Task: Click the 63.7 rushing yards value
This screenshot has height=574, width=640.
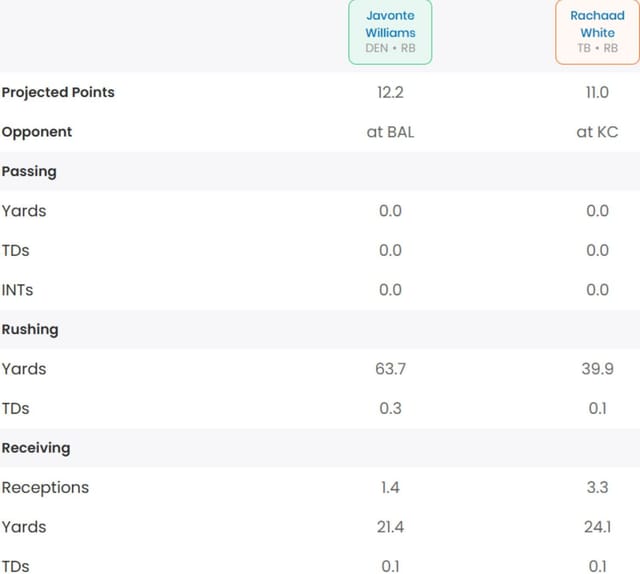Action: tap(390, 369)
